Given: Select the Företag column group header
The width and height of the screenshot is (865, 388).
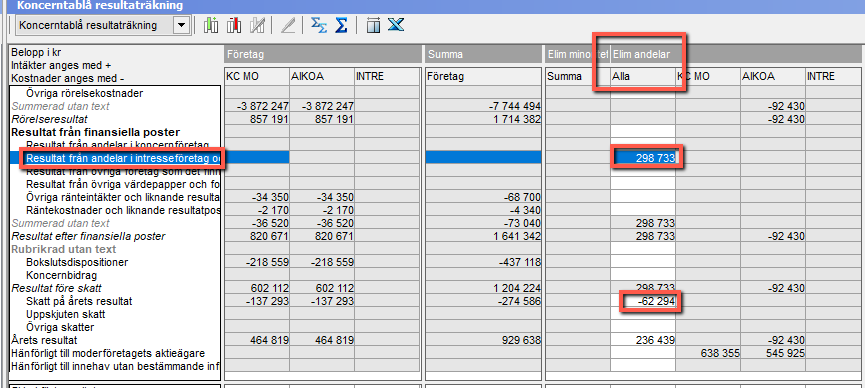Looking at the screenshot, I should (323, 55).
